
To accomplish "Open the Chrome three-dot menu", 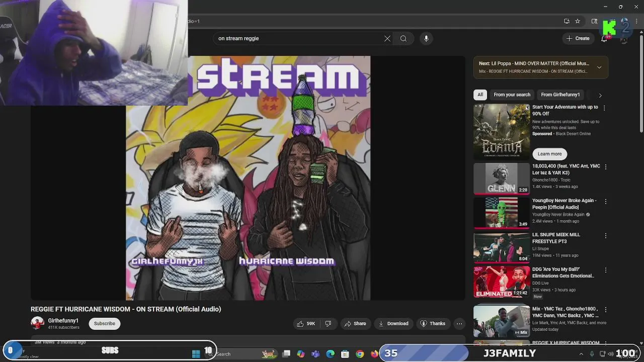I will coord(637,21).
